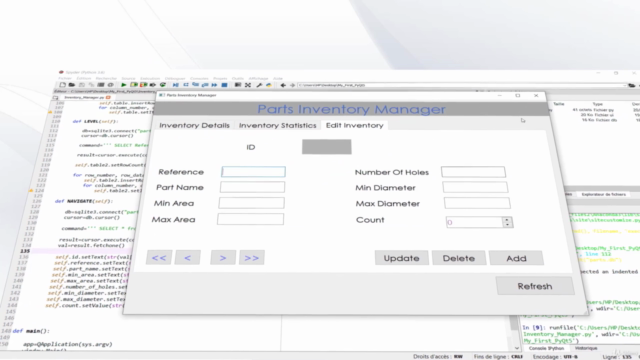This screenshot has height=360, width=640.
Task: Click the Max Area input field
Action: 251,219
